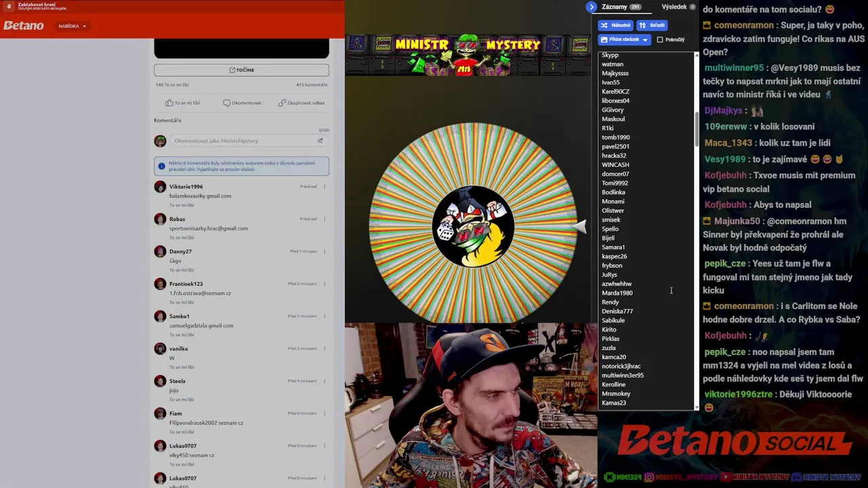Screen dimensions: 868x488
Task: Select the entry tomb1990 in the list
Action: [x=616, y=137]
